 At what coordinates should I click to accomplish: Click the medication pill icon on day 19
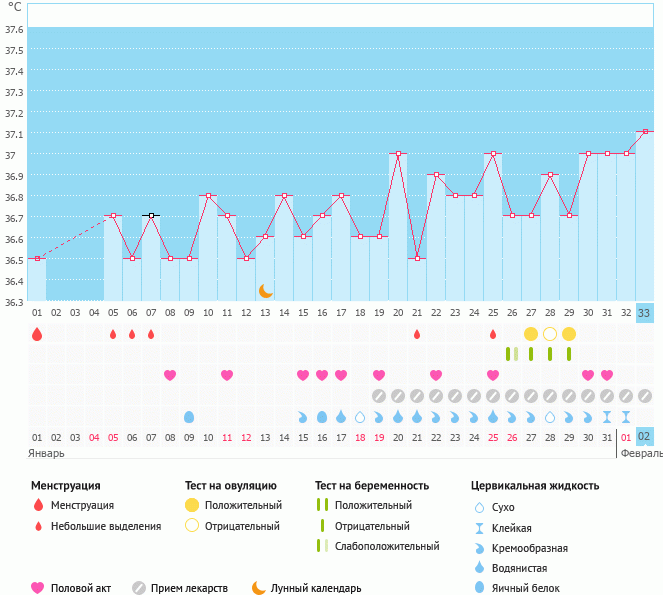pos(379,396)
